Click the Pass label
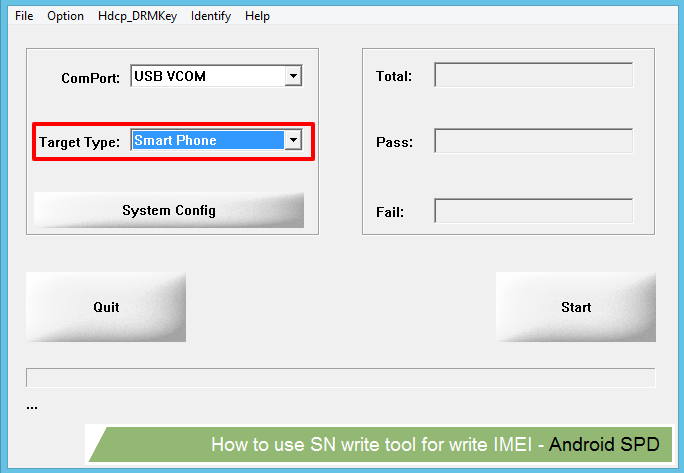Viewport: 684px width, 473px height. coord(394,142)
